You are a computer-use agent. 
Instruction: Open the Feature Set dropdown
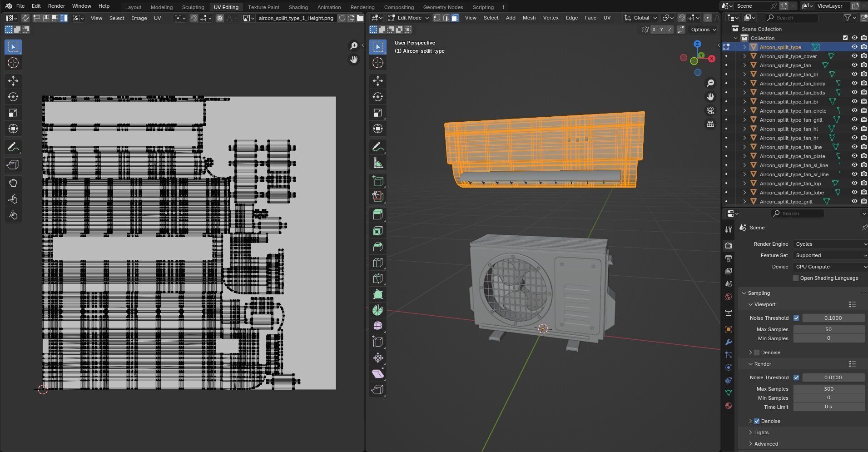click(x=830, y=255)
